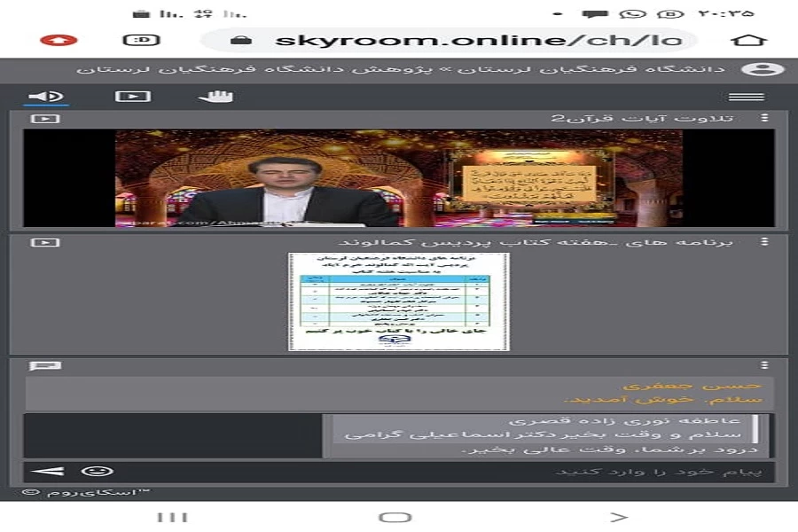The width and height of the screenshot is (798, 532).
Task: Click the raise hand icon
Action: click(x=215, y=97)
